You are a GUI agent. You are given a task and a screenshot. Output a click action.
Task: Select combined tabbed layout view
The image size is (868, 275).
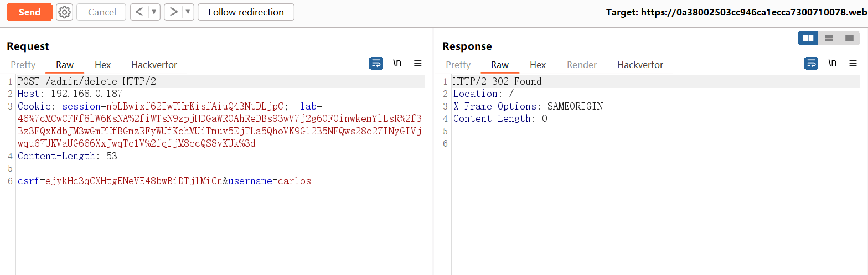click(849, 38)
